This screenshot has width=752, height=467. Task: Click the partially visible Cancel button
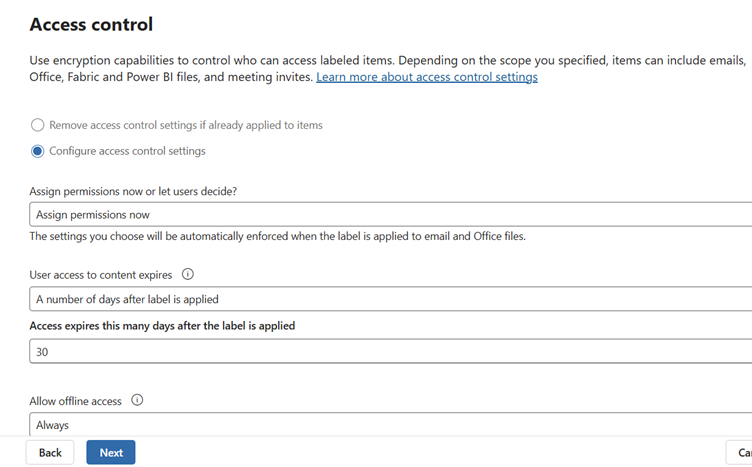pyautogui.click(x=740, y=453)
